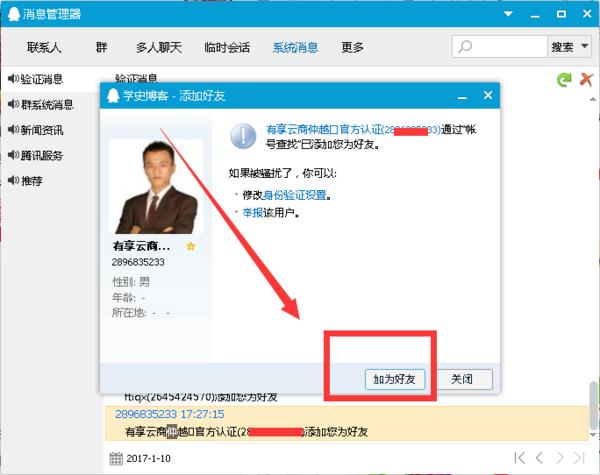Go to next page of messages
This screenshot has height=475, width=600.
559,458
